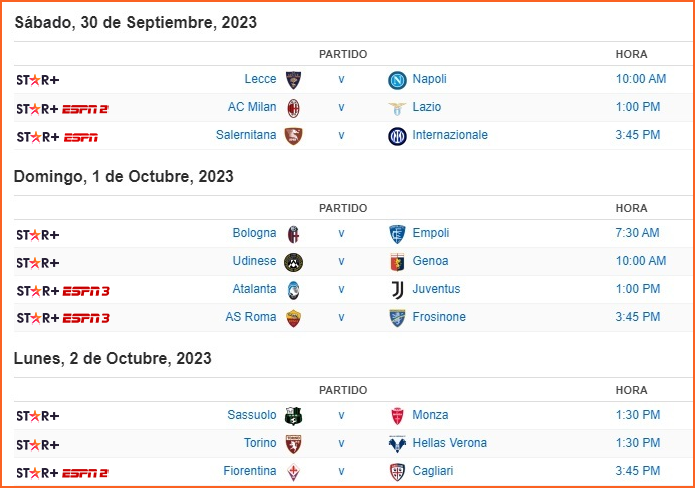
Task: Select the 7:30 AM time for Bologna match
Action: pyautogui.click(x=637, y=233)
